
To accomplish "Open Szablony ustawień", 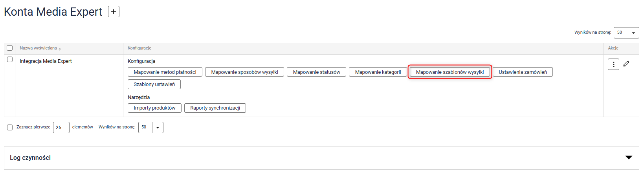I will [x=154, y=84].
